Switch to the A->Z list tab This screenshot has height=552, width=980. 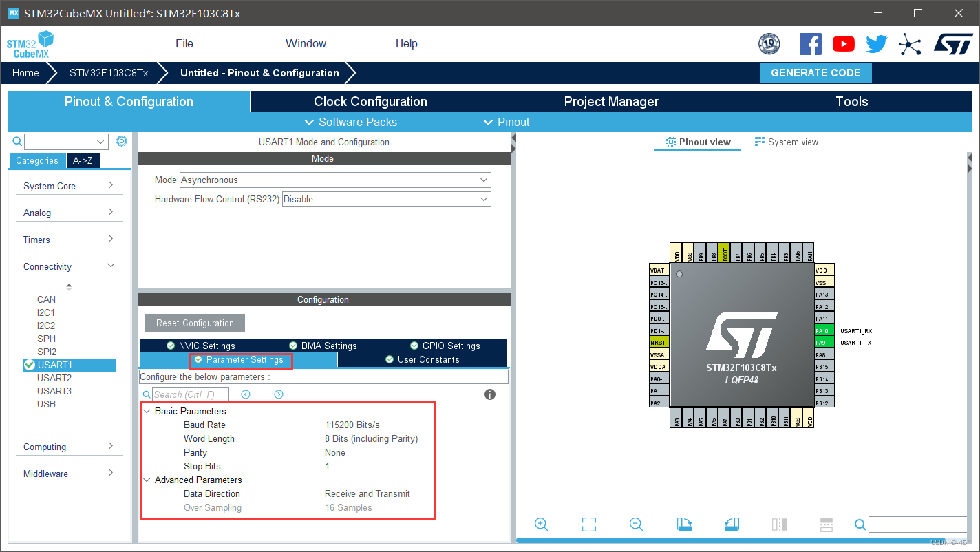click(x=83, y=160)
